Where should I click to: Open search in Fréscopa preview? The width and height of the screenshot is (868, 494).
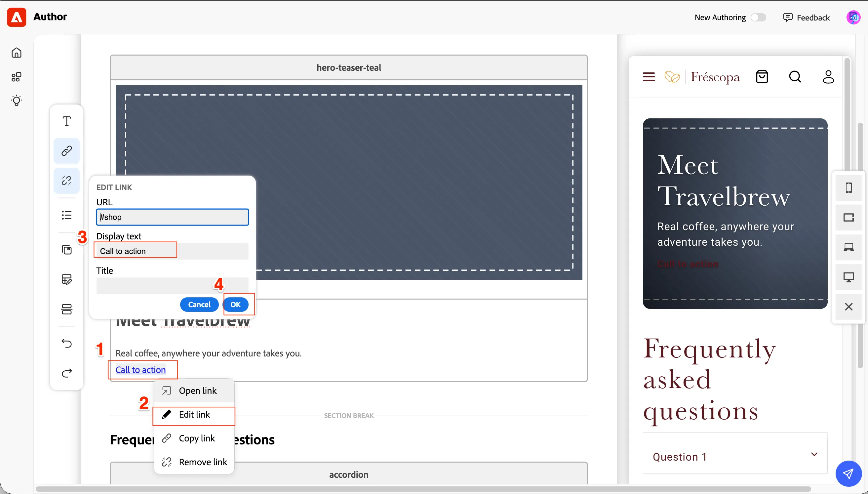pos(795,77)
